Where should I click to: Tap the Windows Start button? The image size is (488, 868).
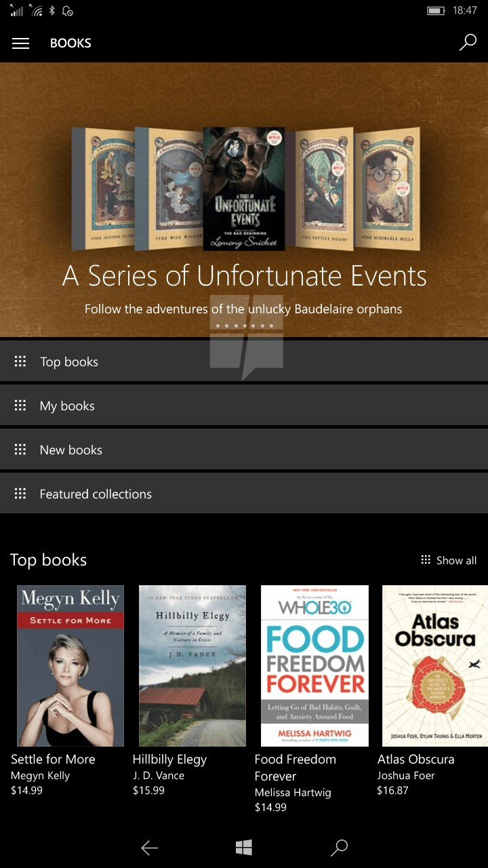coord(244,847)
